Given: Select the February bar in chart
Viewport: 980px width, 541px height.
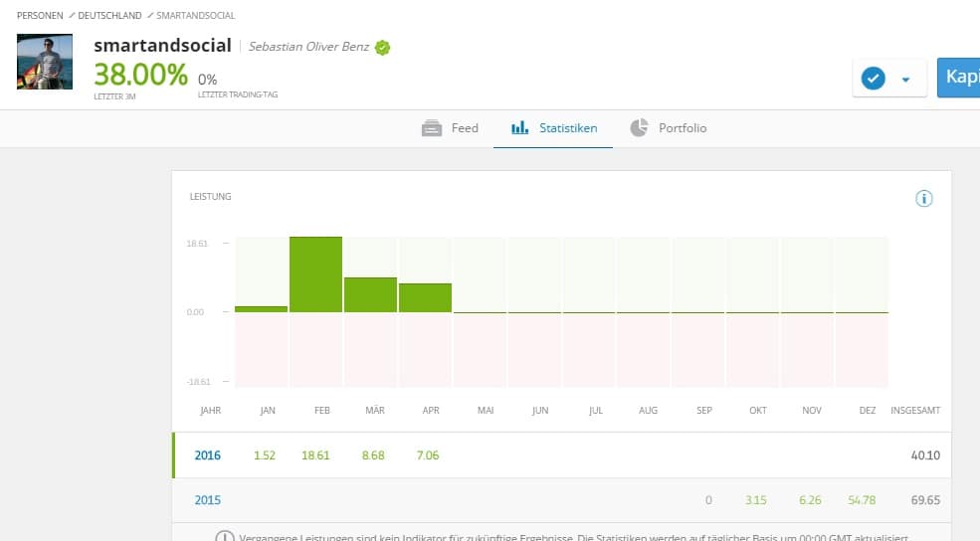Looking at the screenshot, I should [315, 274].
